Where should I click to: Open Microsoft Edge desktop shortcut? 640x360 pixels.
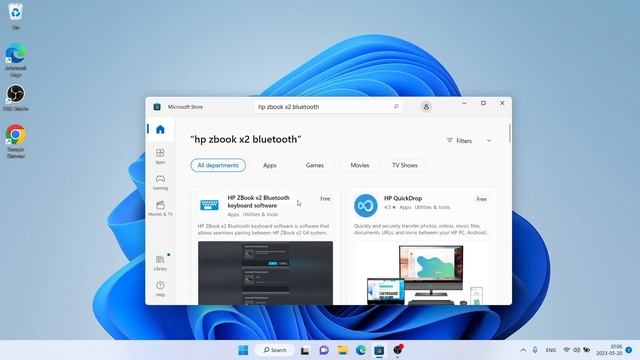16,60
